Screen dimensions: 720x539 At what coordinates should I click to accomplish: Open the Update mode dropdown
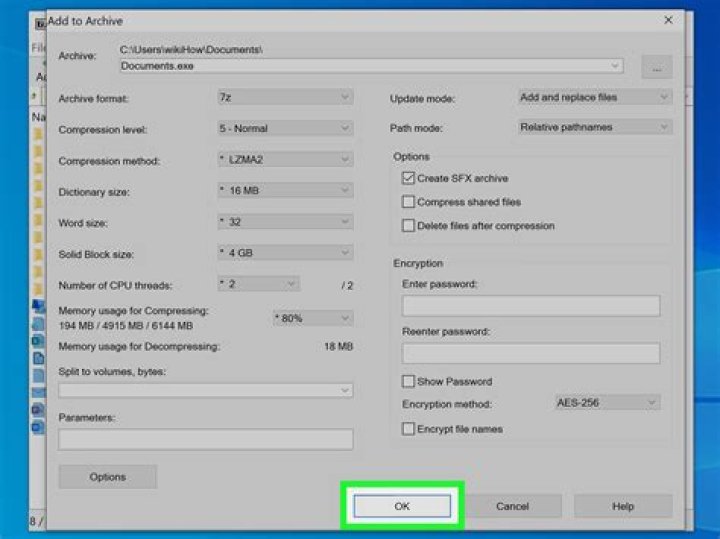[593, 97]
